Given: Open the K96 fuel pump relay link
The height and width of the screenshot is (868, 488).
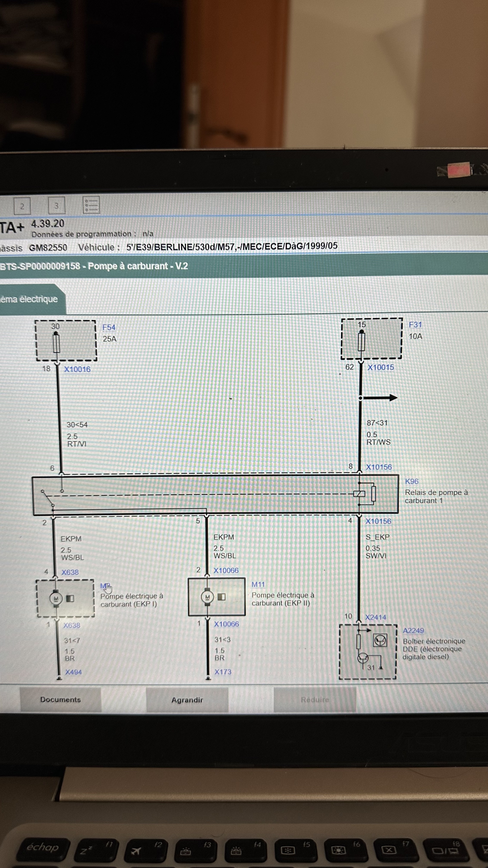Looking at the screenshot, I should point(412,482).
